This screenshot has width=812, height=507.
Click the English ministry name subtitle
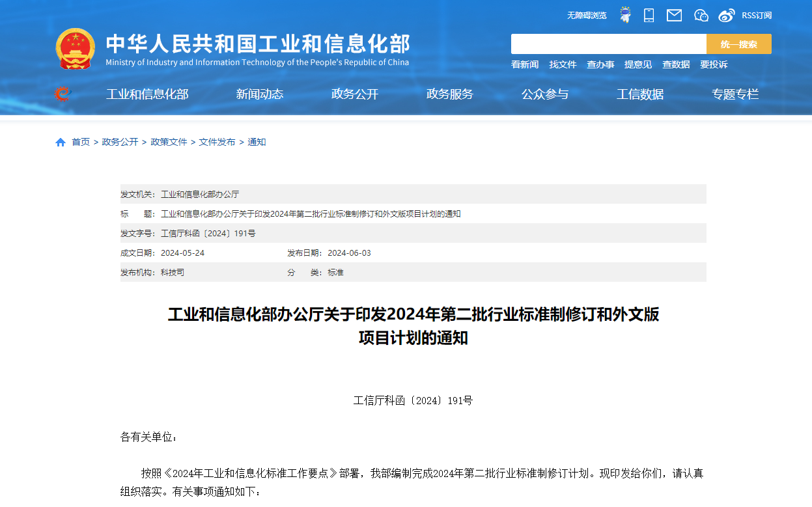click(257, 62)
